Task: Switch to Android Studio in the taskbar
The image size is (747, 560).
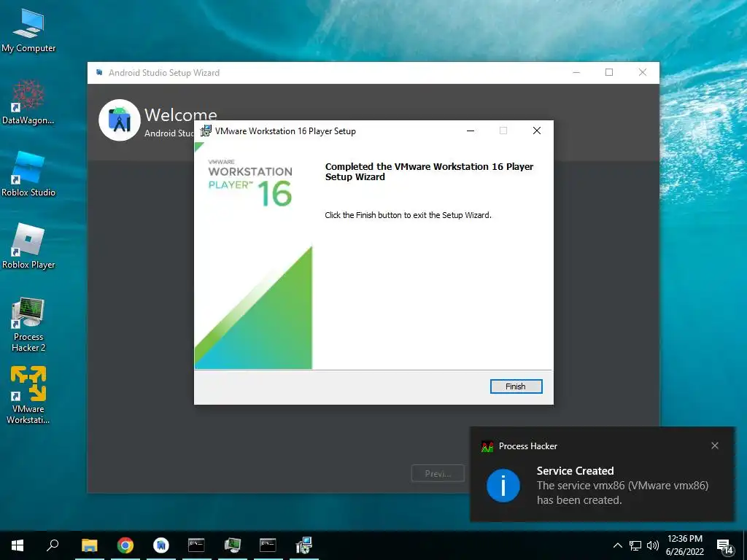Action: pyautogui.click(x=161, y=545)
